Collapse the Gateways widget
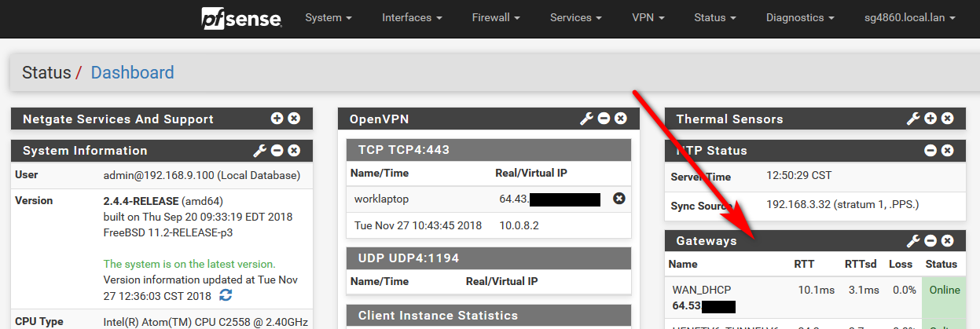This screenshot has width=980, height=329. point(930,240)
